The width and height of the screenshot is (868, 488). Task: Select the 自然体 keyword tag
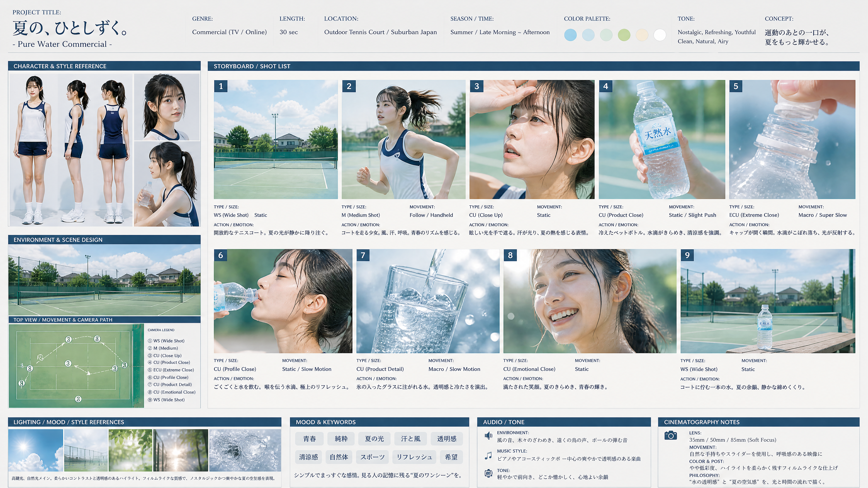pyautogui.click(x=339, y=457)
